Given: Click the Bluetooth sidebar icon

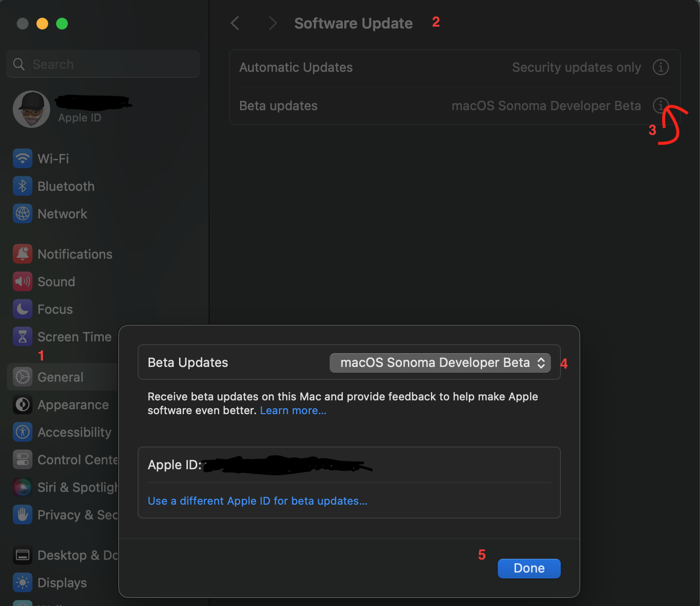Looking at the screenshot, I should pos(23,186).
